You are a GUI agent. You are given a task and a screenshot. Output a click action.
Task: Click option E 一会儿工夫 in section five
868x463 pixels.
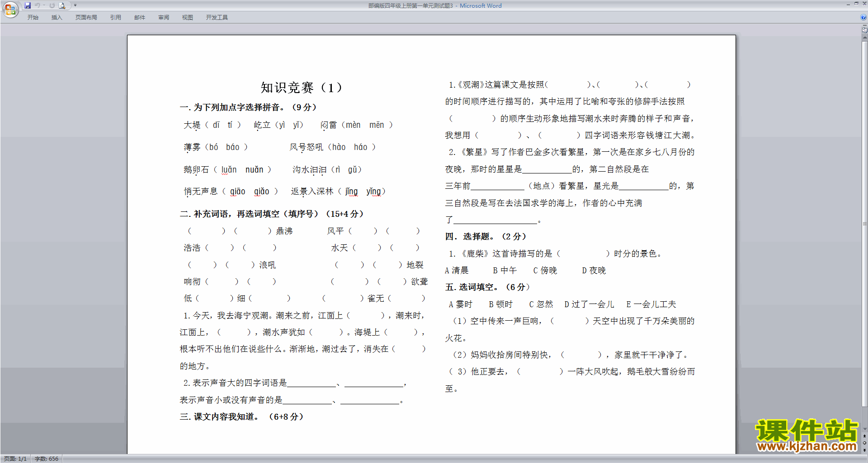[651, 304]
